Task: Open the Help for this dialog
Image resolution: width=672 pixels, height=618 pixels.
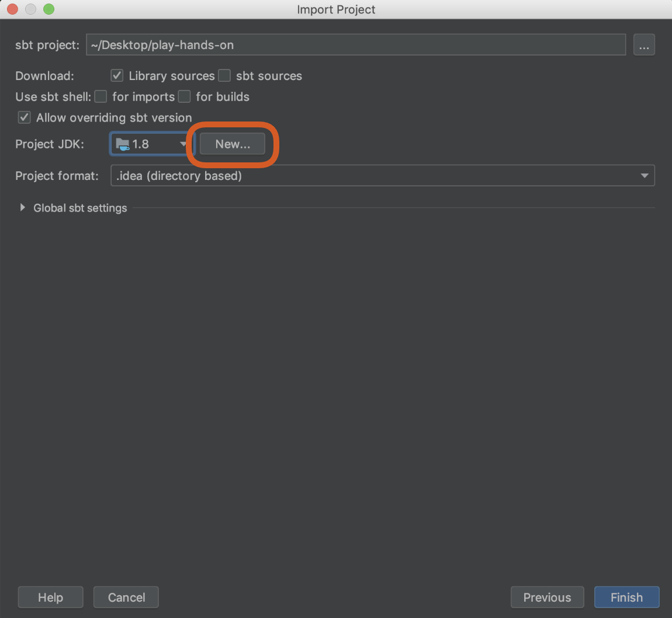Action: point(50,597)
